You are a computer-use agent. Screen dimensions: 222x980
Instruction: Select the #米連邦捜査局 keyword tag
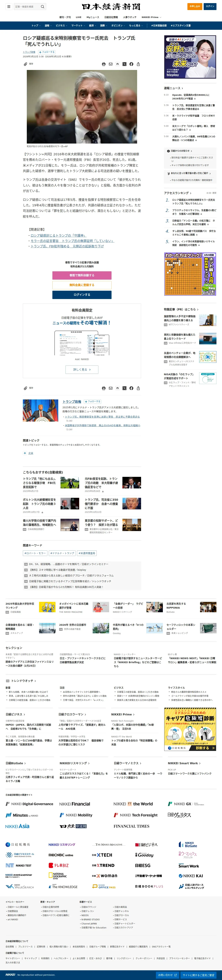[87, 553]
